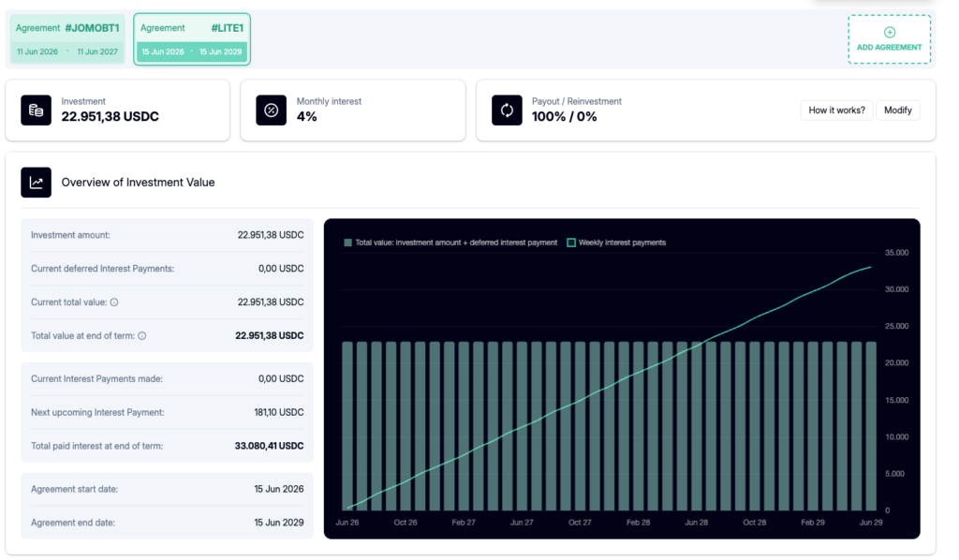Select the Agreement #LITE1 tab
The height and width of the screenshot is (560, 959).
coord(192,39)
